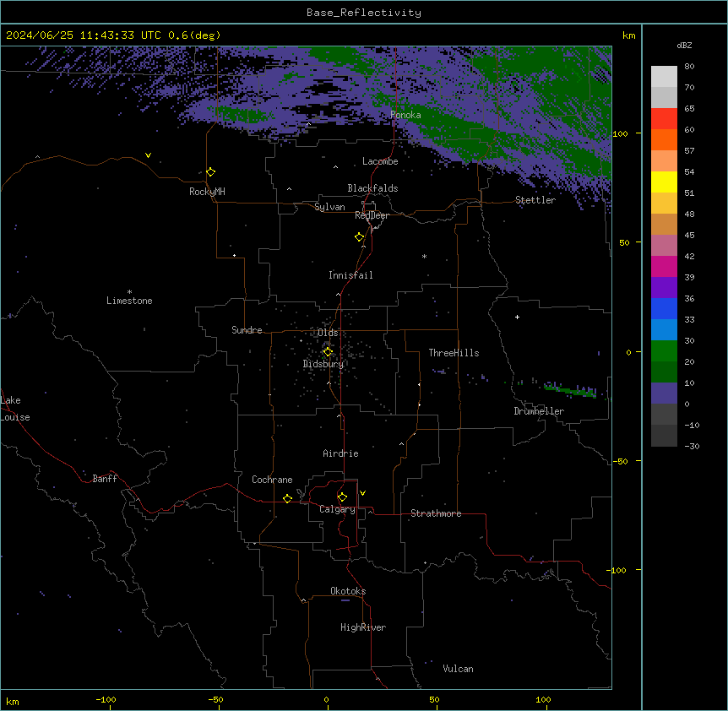This screenshot has width=728, height=711.
Task: Click the 30 dBZ green legend swatch
Action: coord(664,351)
